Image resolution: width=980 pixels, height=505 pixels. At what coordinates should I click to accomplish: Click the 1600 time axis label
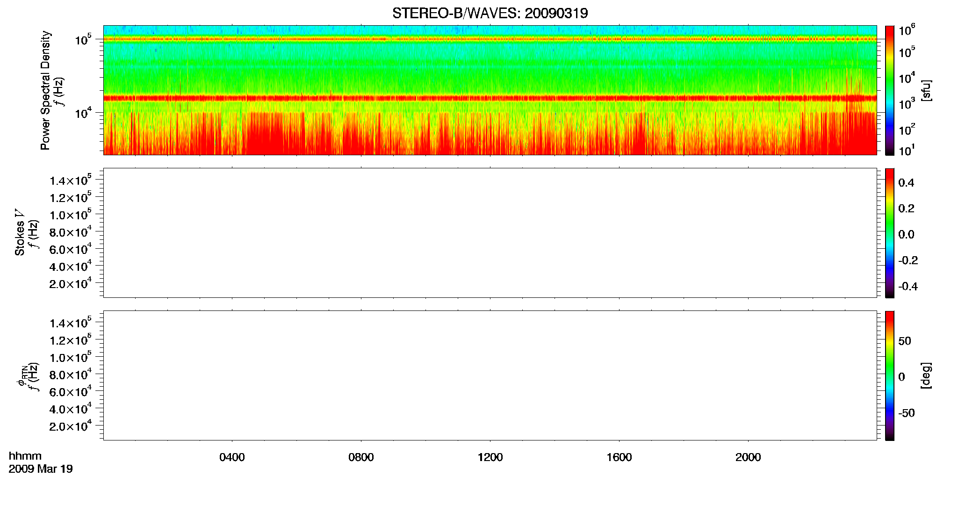[x=619, y=457]
